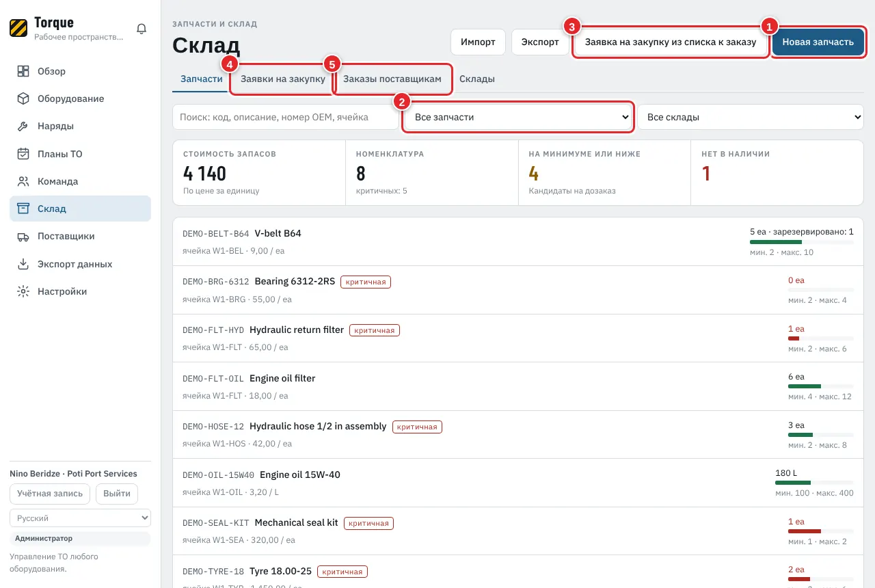
Task: Click the Выйти button
Action: (117, 494)
